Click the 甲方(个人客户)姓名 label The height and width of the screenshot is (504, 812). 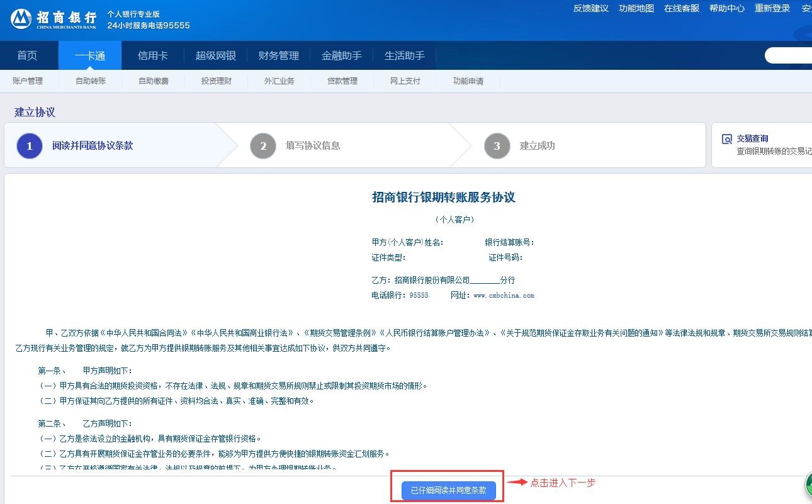click(407, 242)
